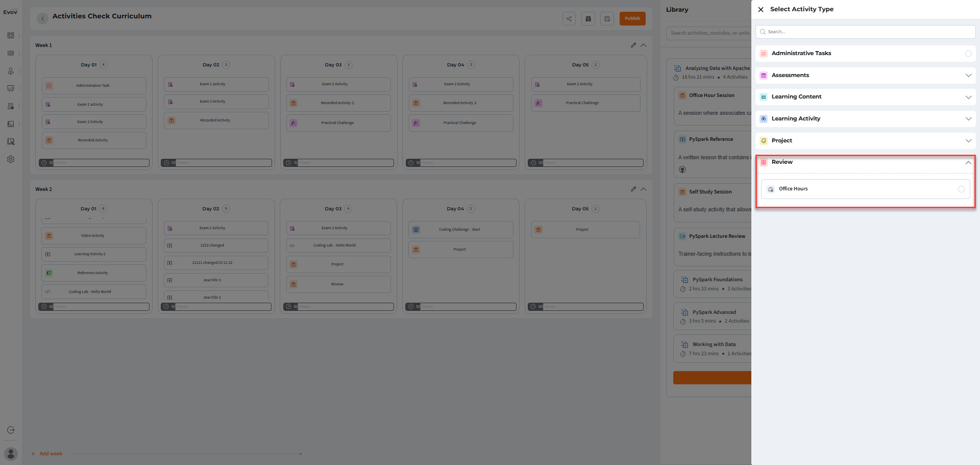This screenshot has height=465, width=980.
Task: Select the 2222 changed card
Action: click(216, 246)
